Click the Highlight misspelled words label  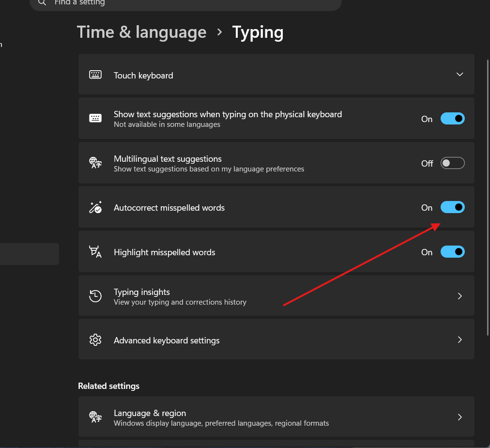[x=164, y=252]
